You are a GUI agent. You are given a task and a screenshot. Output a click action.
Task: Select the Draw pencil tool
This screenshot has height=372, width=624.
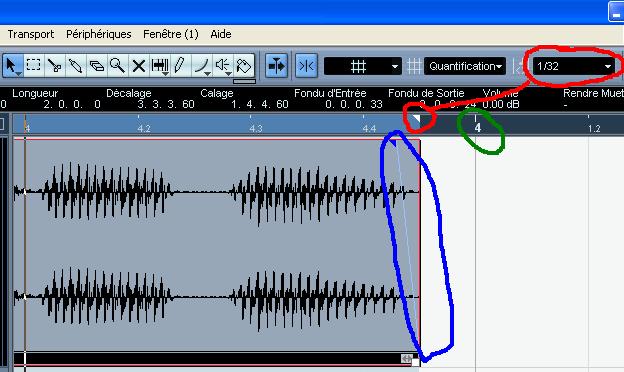[x=180, y=66]
